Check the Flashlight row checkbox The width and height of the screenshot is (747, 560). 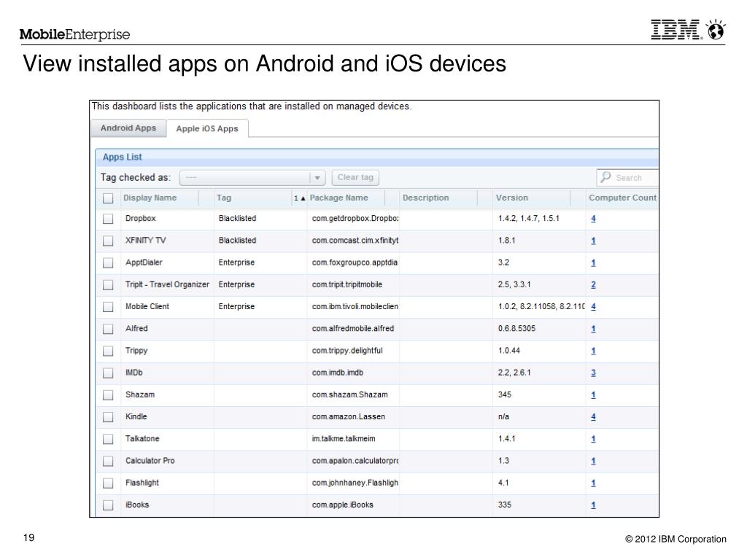coord(108,483)
